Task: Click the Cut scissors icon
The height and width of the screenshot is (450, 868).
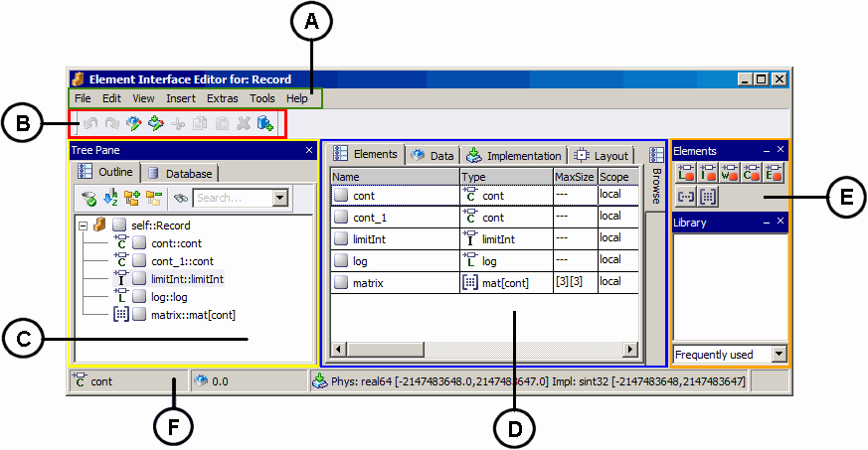Action: 178,124
